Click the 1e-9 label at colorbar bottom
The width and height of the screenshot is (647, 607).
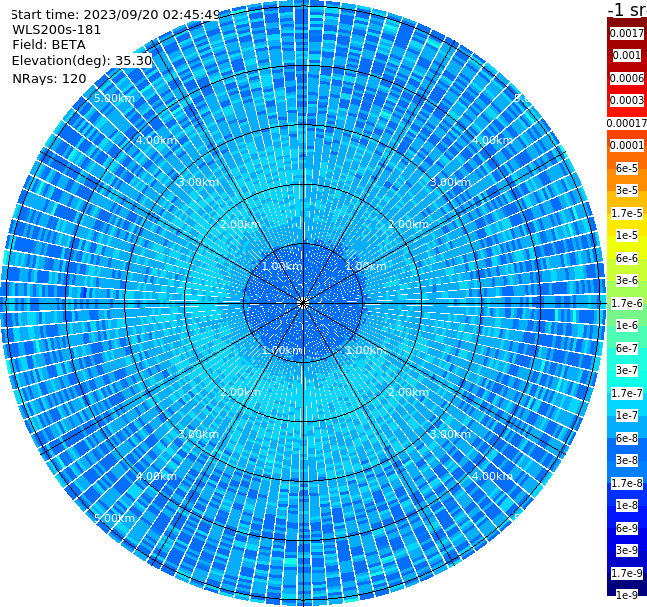(627, 595)
